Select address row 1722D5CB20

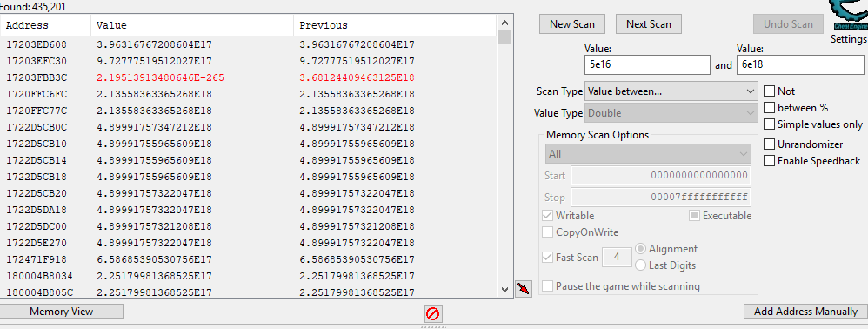248,193
